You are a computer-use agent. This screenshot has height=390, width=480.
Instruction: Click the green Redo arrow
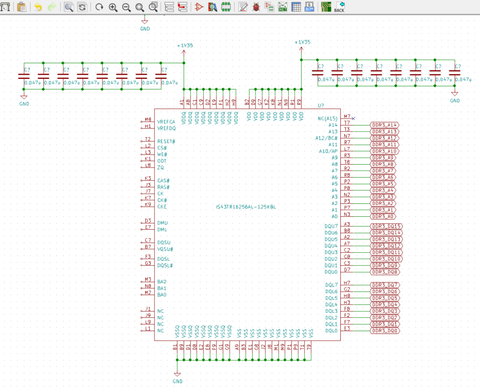52,7
